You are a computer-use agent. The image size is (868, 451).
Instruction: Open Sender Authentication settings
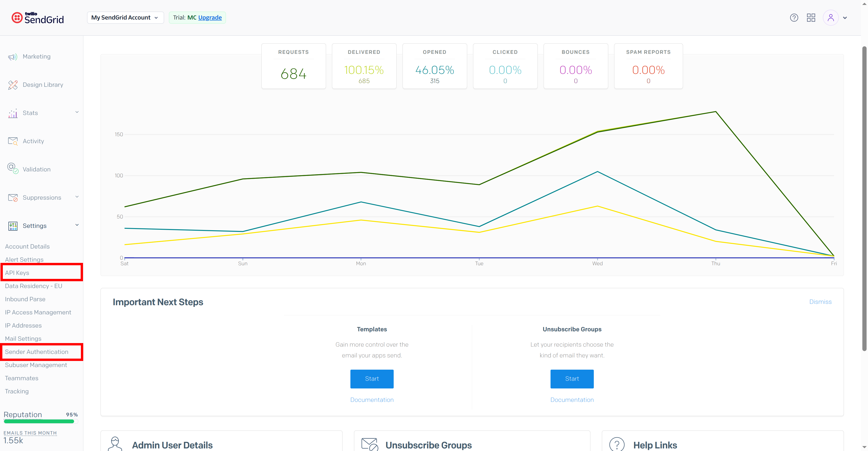point(36,352)
